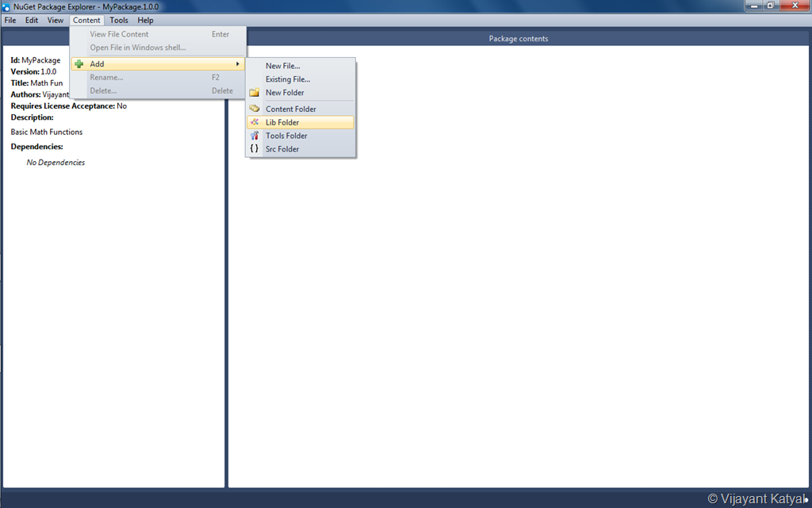This screenshot has height=508, width=812.
Task: Open the Help menu
Action: click(x=146, y=20)
